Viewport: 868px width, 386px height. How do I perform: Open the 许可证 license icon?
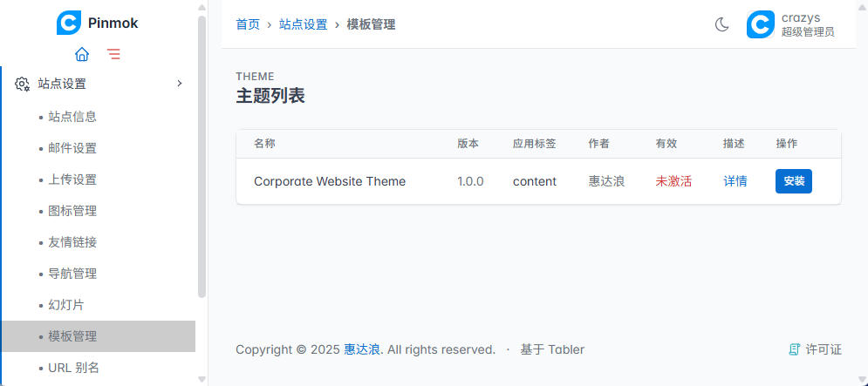(795, 349)
